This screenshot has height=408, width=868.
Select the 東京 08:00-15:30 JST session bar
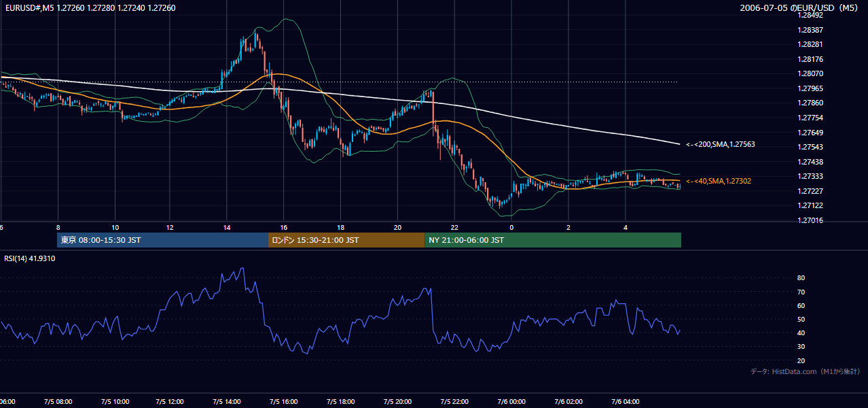[163, 240]
